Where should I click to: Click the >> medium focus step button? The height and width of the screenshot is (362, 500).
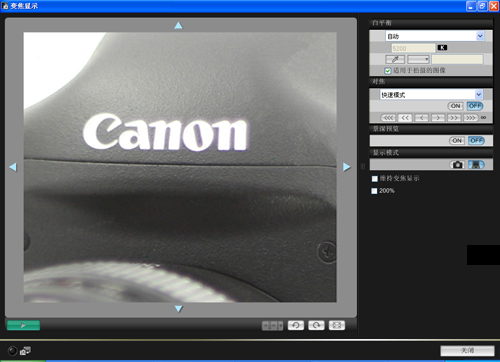tap(454, 118)
